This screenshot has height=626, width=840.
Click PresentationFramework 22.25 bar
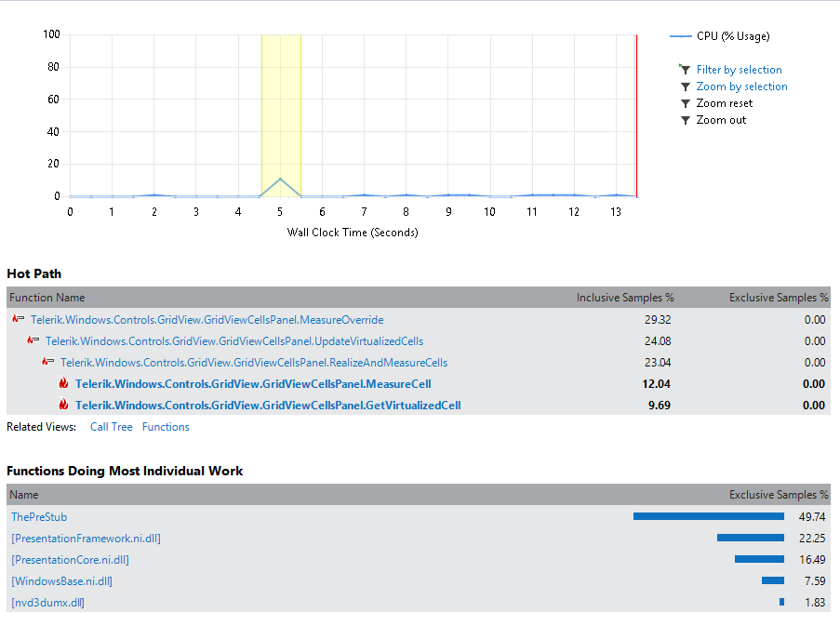click(751, 538)
